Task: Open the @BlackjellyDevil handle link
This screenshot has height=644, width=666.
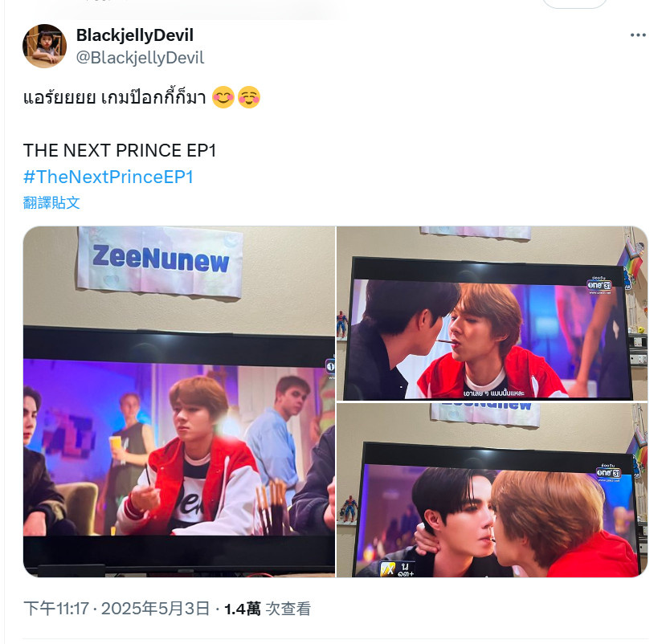Action: tap(140, 58)
